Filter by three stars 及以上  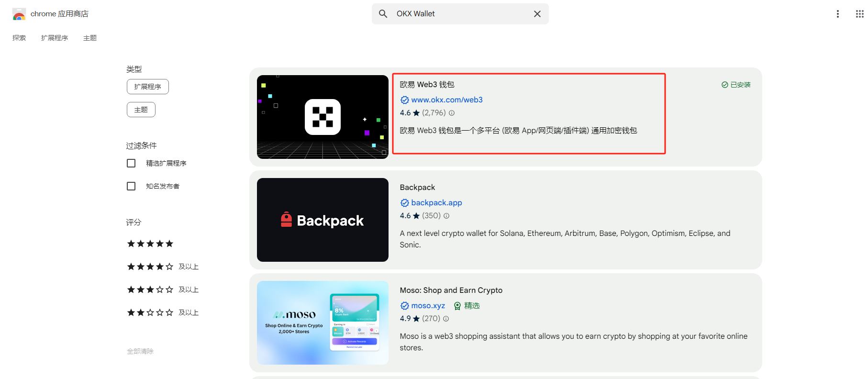[x=163, y=290]
